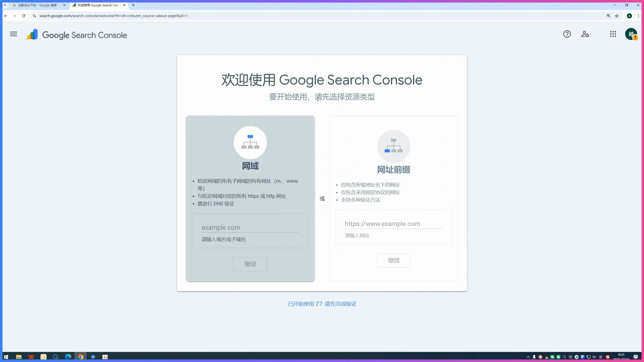The width and height of the screenshot is (644, 362).
Task: Click the Domain property network icon
Action: tap(250, 142)
